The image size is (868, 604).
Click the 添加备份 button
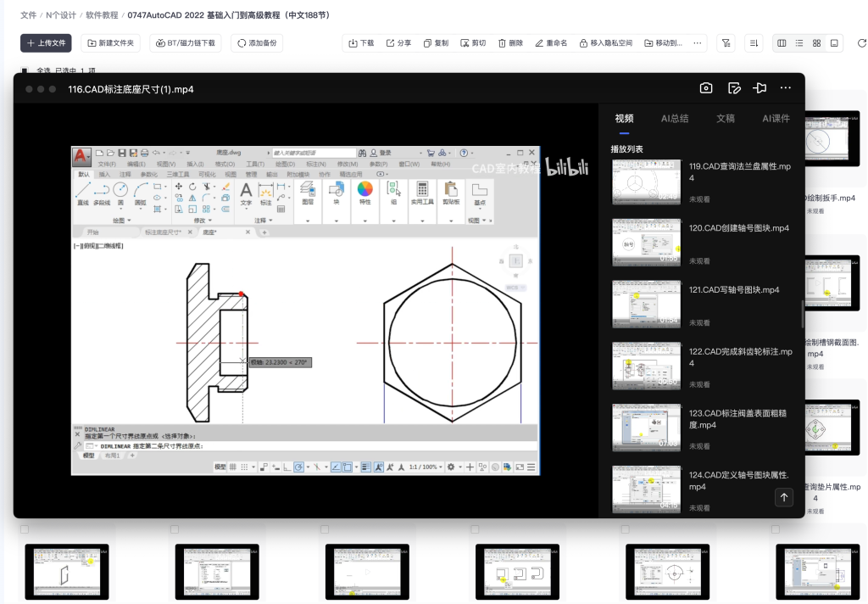(x=257, y=43)
